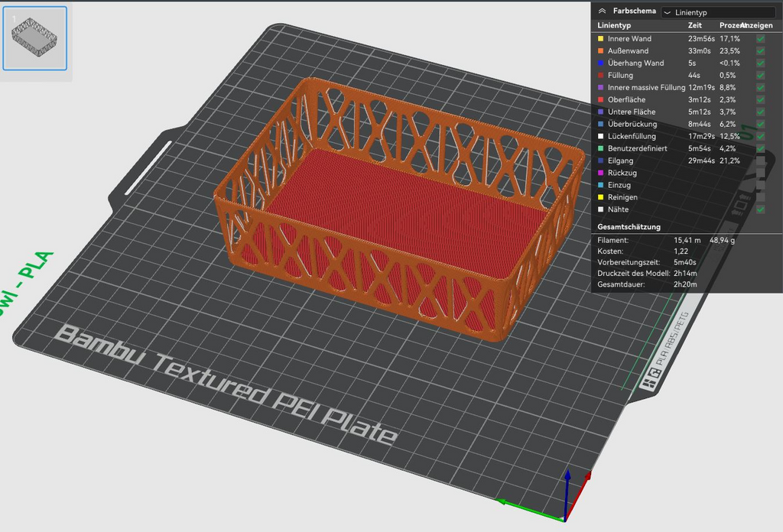Click the Zeit column header
The width and height of the screenshot is (783, 532).
(694, 25)
